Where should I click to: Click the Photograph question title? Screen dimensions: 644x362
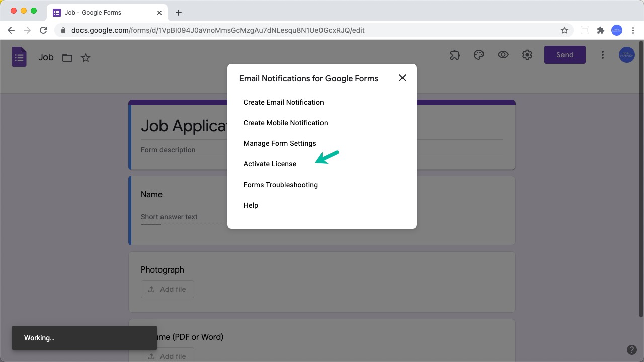click(162, 269)
